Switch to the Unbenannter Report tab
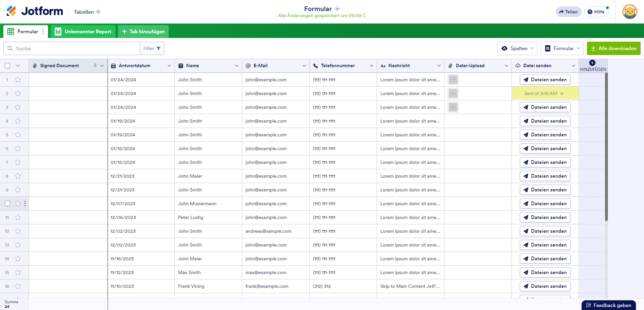The image size is (644, 310). click(83, 32)
